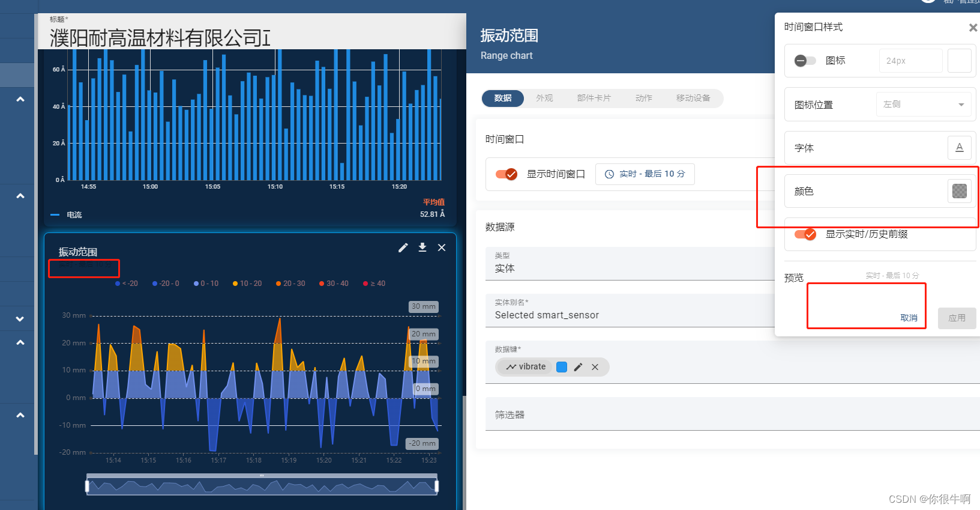
Task: Remove the 振动范围 widget with the X icon
Action: coord(442,247)
